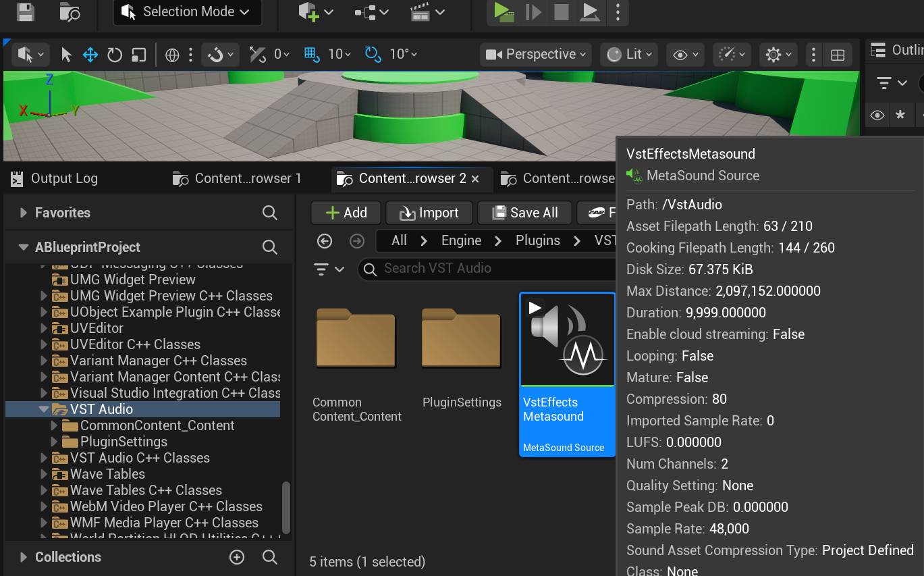Select the rotate tool icon

tap(115, 55)
